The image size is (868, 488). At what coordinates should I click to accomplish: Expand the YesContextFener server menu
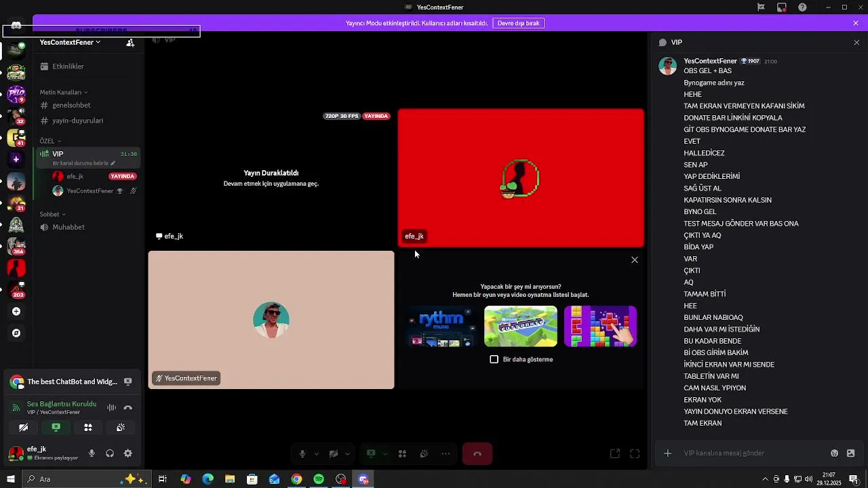click(x=71, y=42)
